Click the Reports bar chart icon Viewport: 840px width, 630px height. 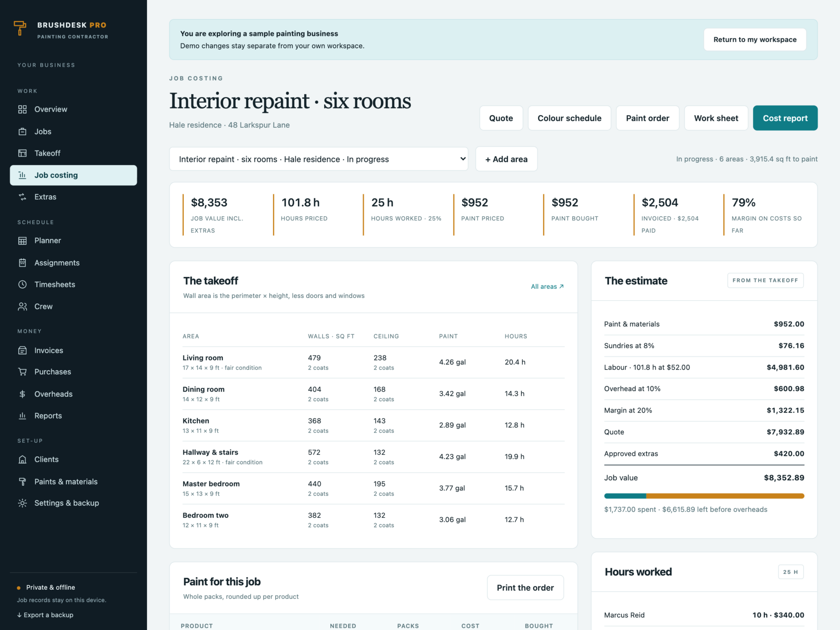point(22,416)
